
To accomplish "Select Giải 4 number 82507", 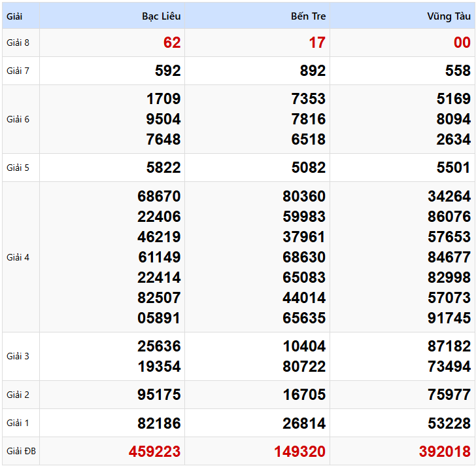I will point(159,298).
